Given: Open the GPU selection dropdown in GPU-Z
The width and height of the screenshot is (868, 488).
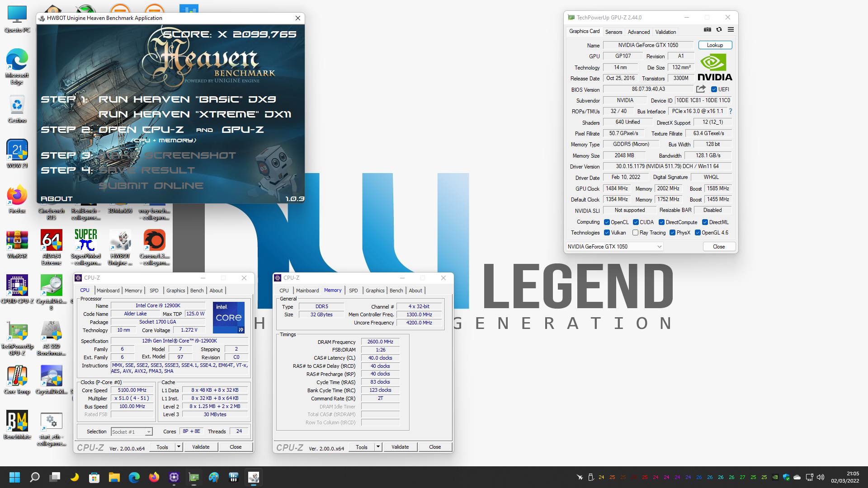Looking at the screenshot, I should (614, 247).
